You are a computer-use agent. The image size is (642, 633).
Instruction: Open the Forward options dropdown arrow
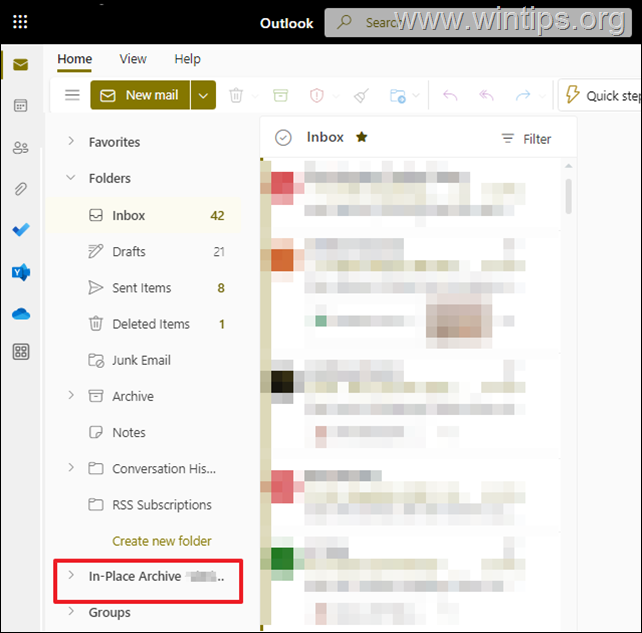click(542, 96)
